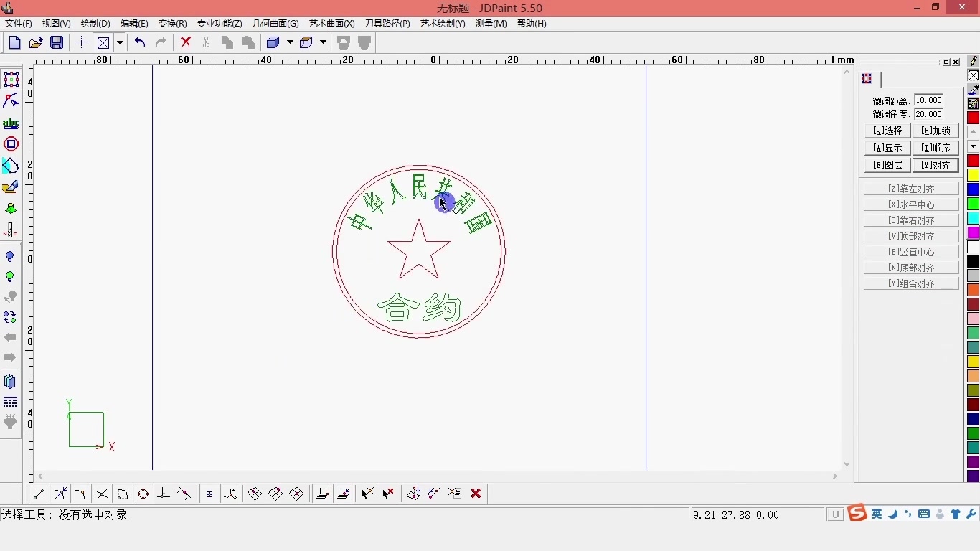
Task: Click the red octagon tool in left toolbar
Action: point(11,144)
